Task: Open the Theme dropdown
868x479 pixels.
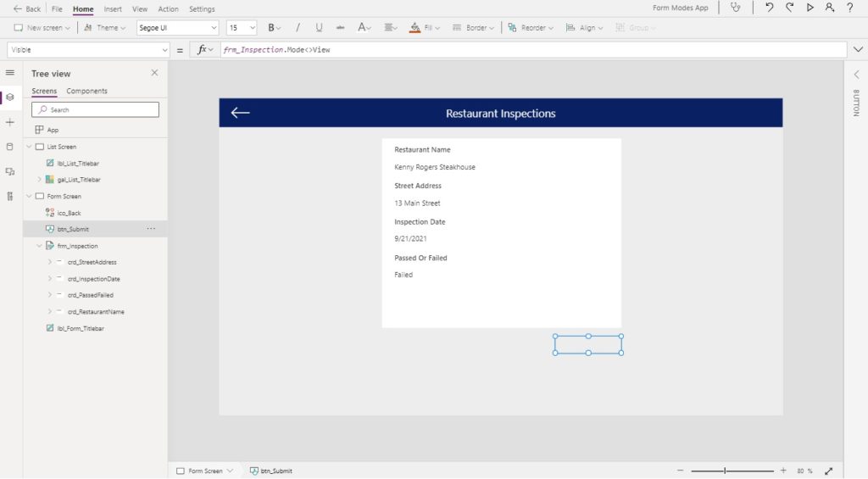Action: point(104,28)
